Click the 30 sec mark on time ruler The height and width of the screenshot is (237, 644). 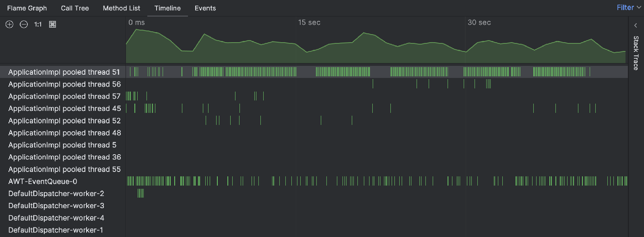click(x=479, y=22)
